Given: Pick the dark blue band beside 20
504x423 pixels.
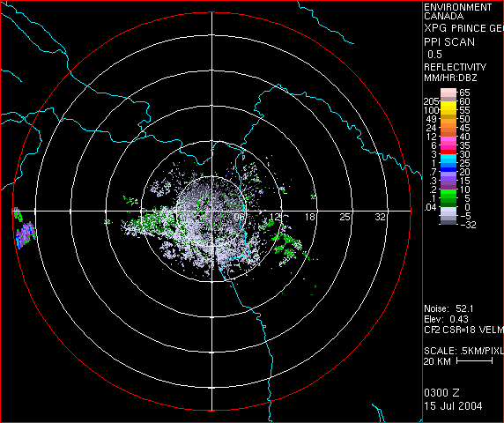Looking at the screenshot, I should (x=448, y=170).
